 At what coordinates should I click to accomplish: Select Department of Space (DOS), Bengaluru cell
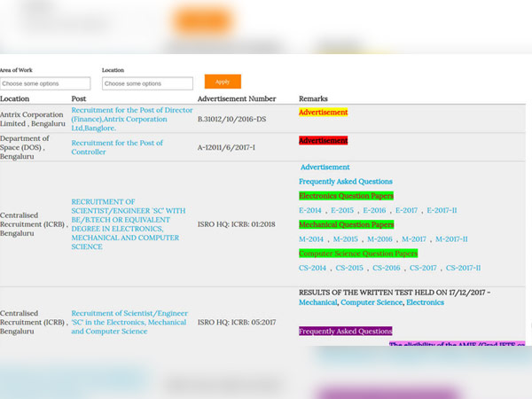[25, 147]
